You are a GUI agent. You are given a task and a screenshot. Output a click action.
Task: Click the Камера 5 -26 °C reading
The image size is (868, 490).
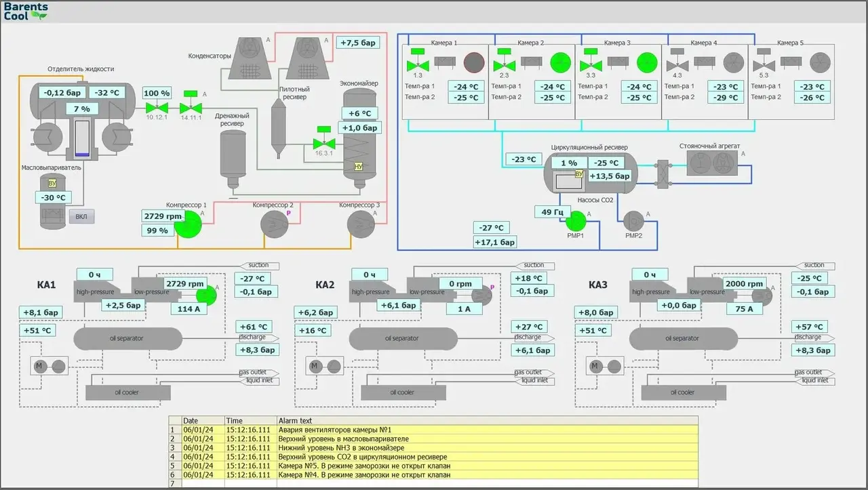(x=812, y=98)
